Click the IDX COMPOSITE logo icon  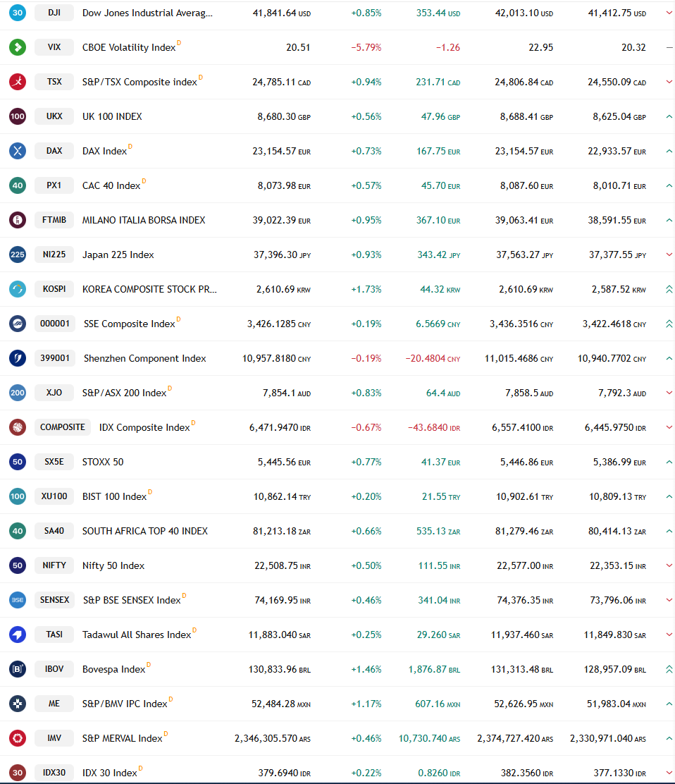(x=18, y=427)
